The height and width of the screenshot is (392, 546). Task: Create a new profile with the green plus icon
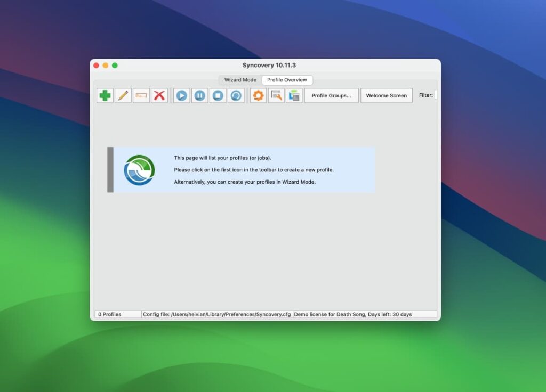coord(105,96)
